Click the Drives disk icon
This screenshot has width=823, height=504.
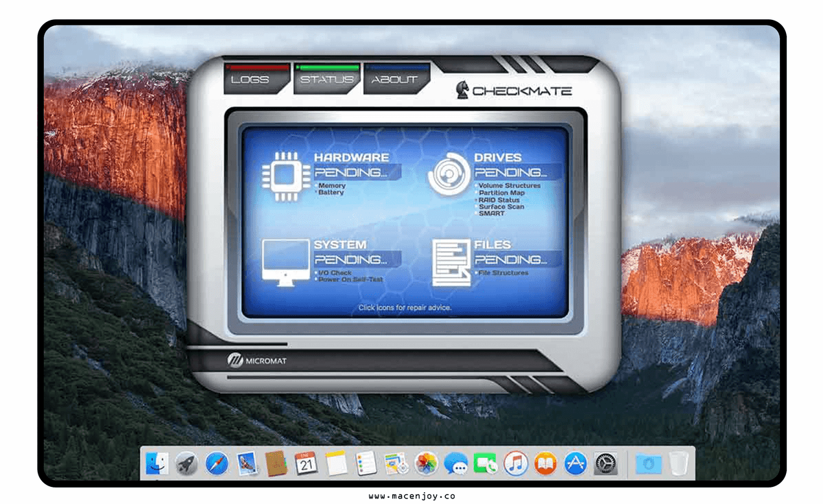coord(449,176)
